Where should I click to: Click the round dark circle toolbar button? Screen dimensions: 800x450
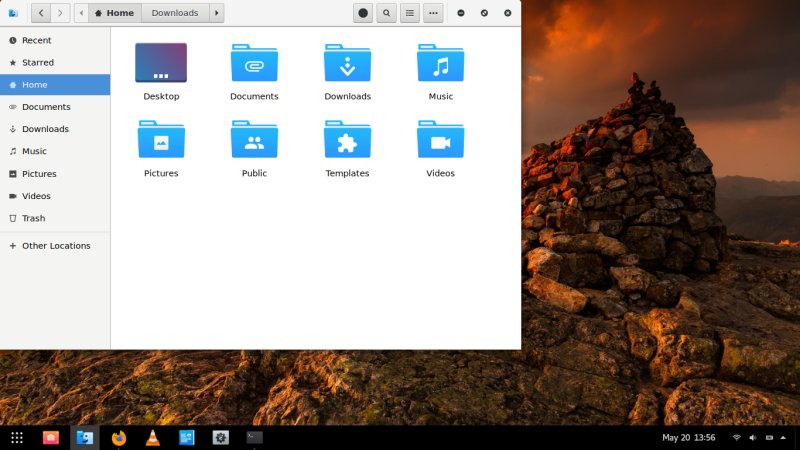click(363, 13)
